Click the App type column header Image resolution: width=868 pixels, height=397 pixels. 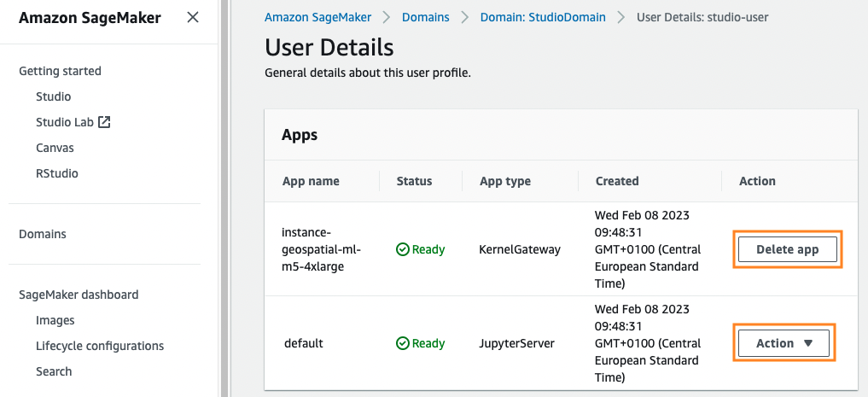click(x=505, y=181)
